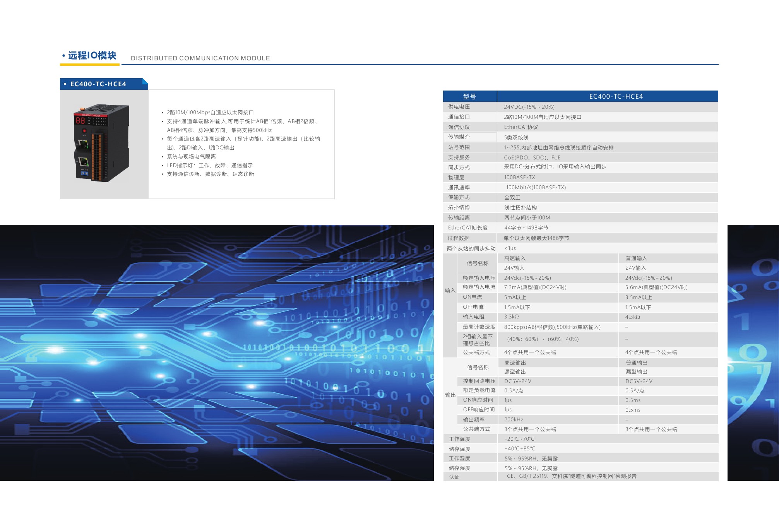The image size is (779, 532).
Task: Click the 输出 vertical group label
Action: tap(450, 395)
